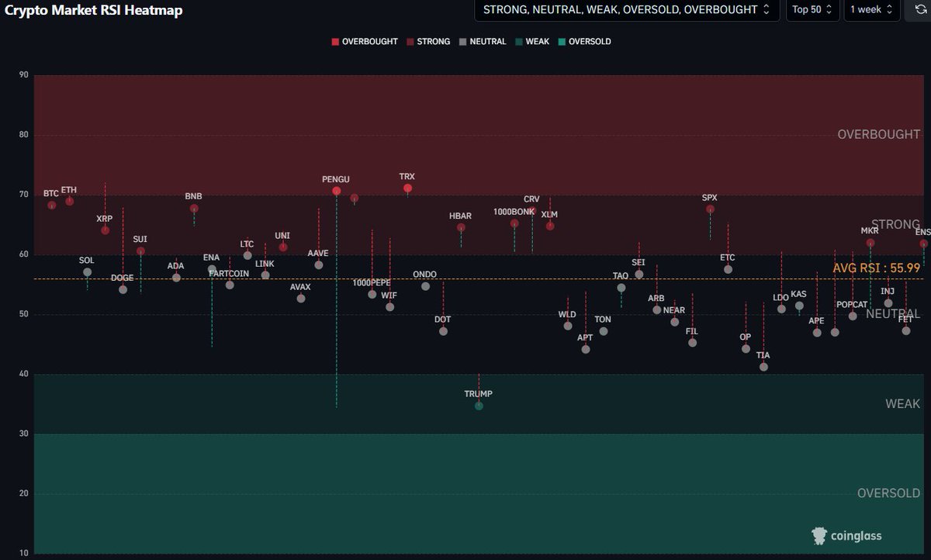Select the ETH marker on the chart

click(69, 201)
